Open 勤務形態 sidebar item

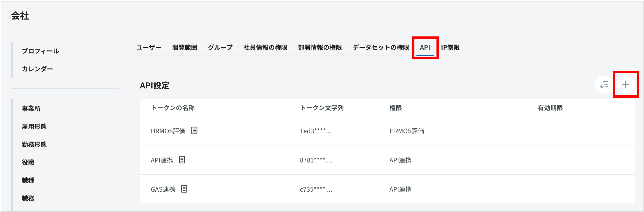pos(34,145)
